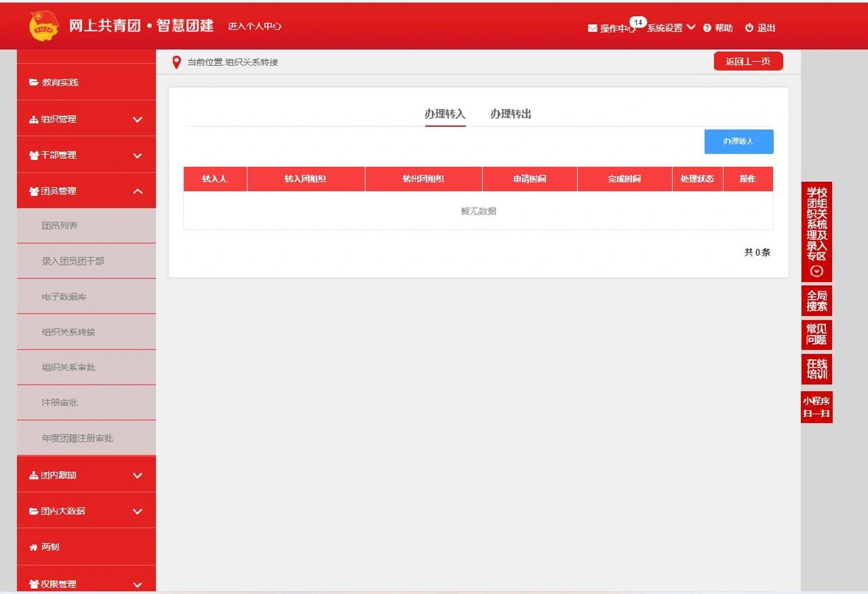Select the 办理转入 tab
The height and width of the screenshot is (594, 868).
tap(445, 114)
